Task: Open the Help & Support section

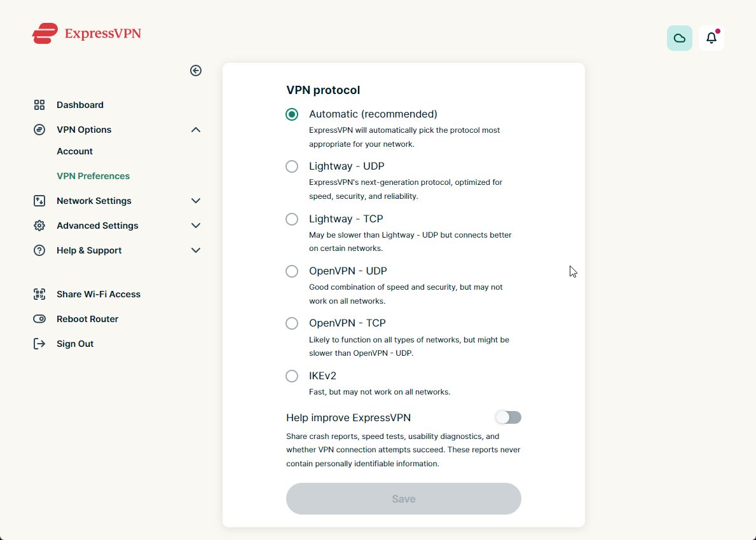Action: click(x=89, y=250)
